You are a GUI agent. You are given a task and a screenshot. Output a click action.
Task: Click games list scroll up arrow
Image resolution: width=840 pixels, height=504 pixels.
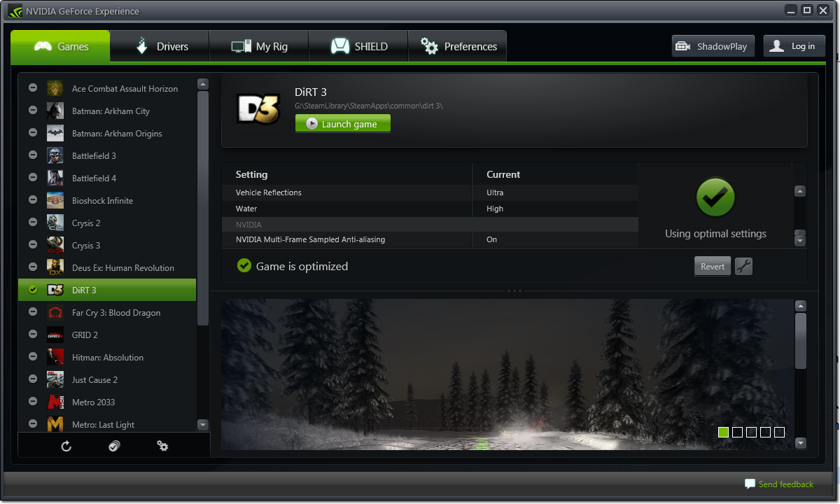point(203,84)
